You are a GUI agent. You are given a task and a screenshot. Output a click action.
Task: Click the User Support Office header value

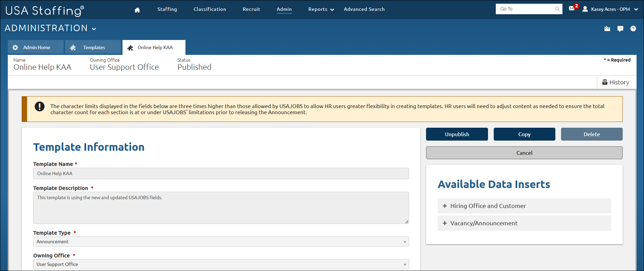click(x=124, y=67)
